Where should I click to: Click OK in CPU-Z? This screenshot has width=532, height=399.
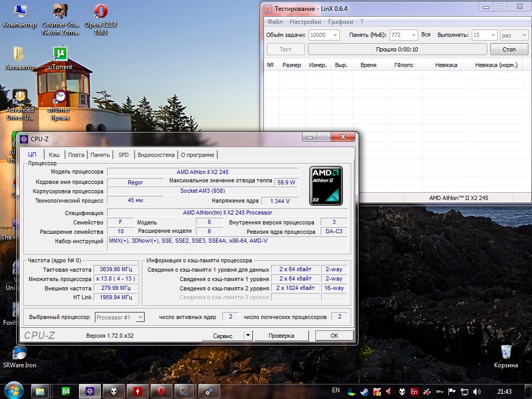[x=334, y=336]
